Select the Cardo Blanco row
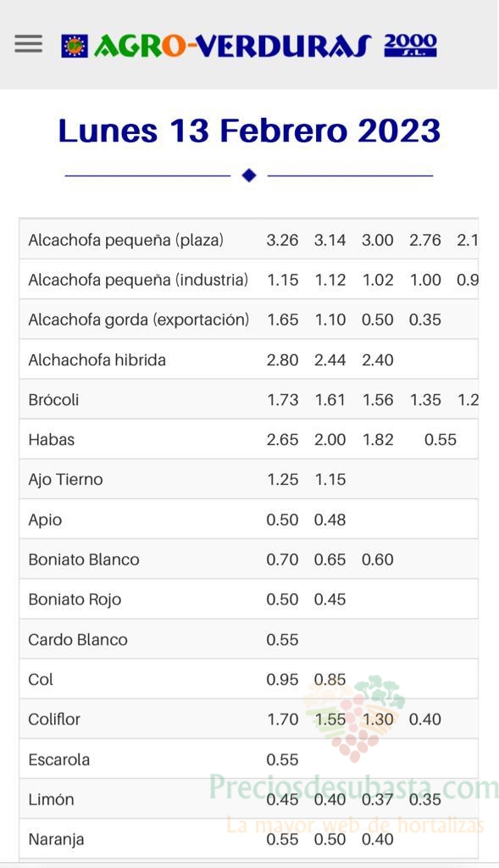This screenshot has width=499, height=868. [249, 639]
